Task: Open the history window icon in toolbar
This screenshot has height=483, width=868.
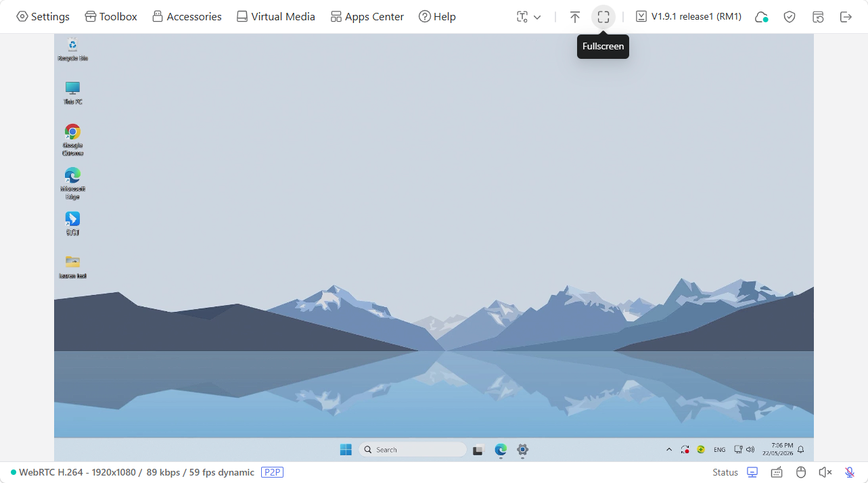Action: coord(818,17)
